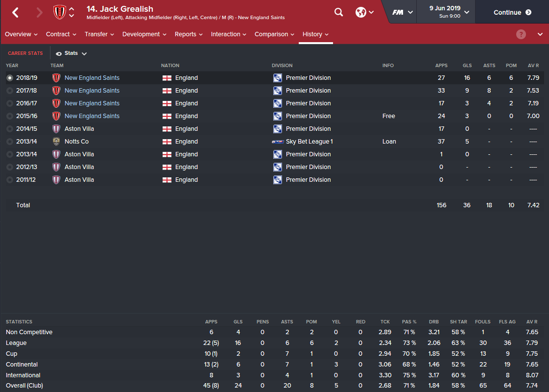Click the New England Saints header badge
549x392 pixels.
(x=59, y=12)
